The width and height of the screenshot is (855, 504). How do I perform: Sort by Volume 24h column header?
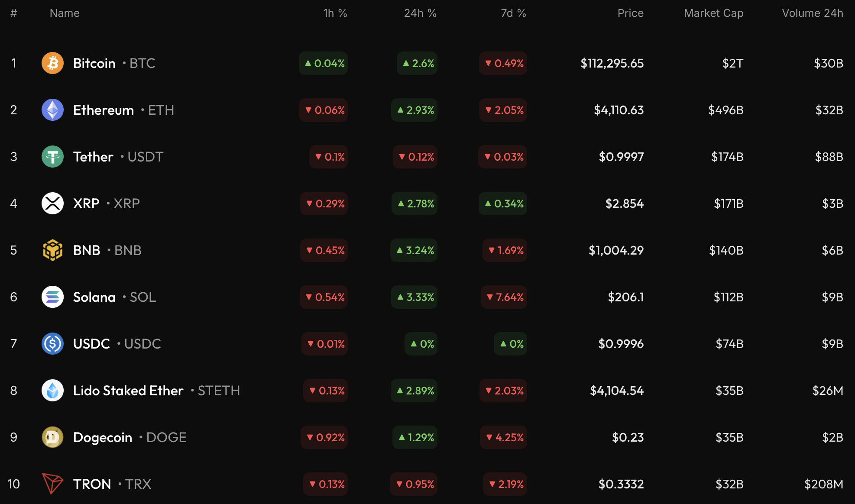pos(812,13)
